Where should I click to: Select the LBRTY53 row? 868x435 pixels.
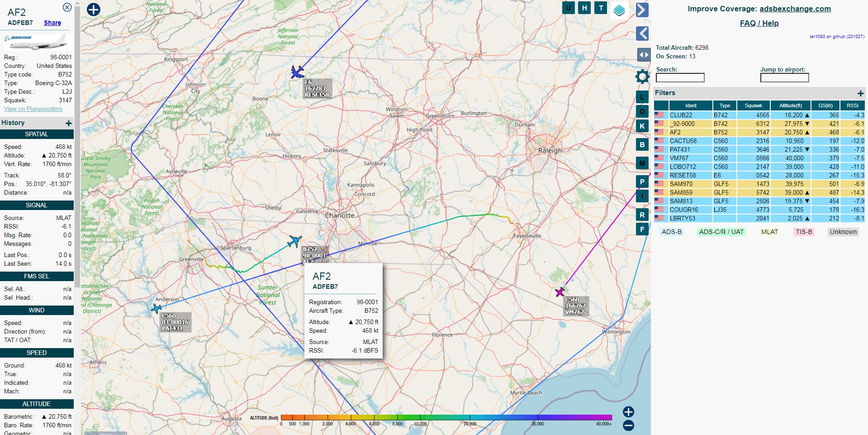[x=759, y=218]
